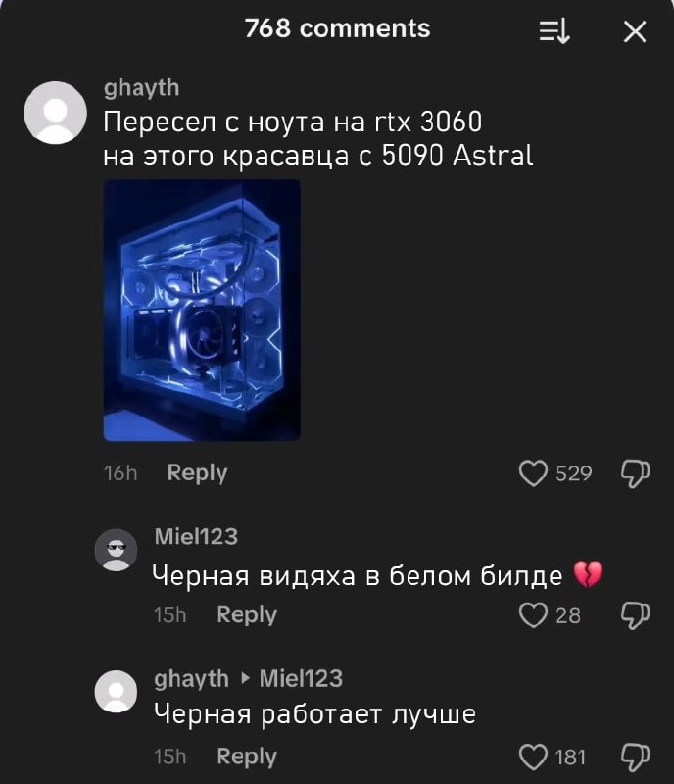Dislike ghayth's reply to Miel123
Screen dimensions: 674x784
pos(635,758)
